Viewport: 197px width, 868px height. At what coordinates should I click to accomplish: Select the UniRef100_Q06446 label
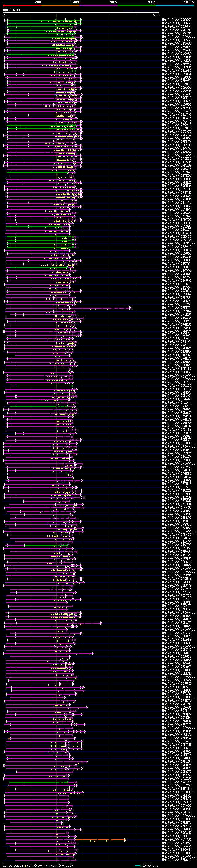click(x=177, y=121)
